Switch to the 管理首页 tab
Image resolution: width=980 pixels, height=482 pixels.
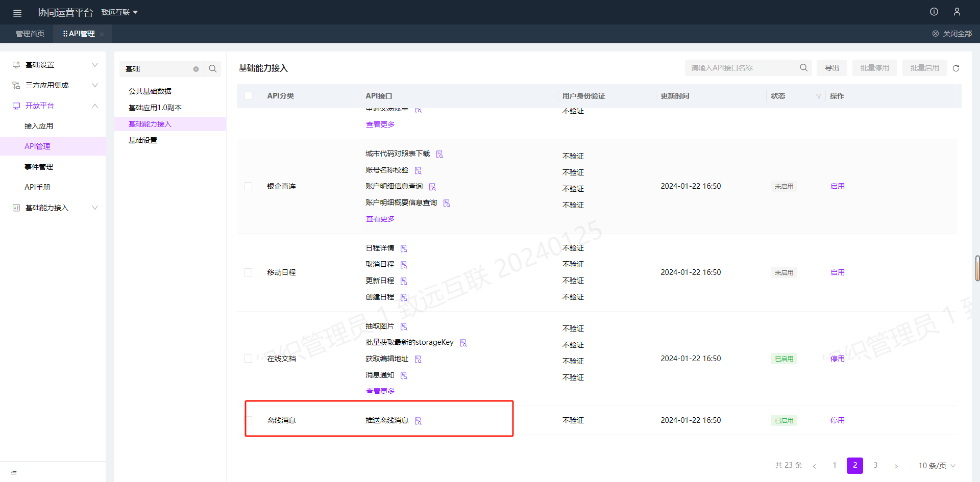pyautogui.click(x=30, y=34)
